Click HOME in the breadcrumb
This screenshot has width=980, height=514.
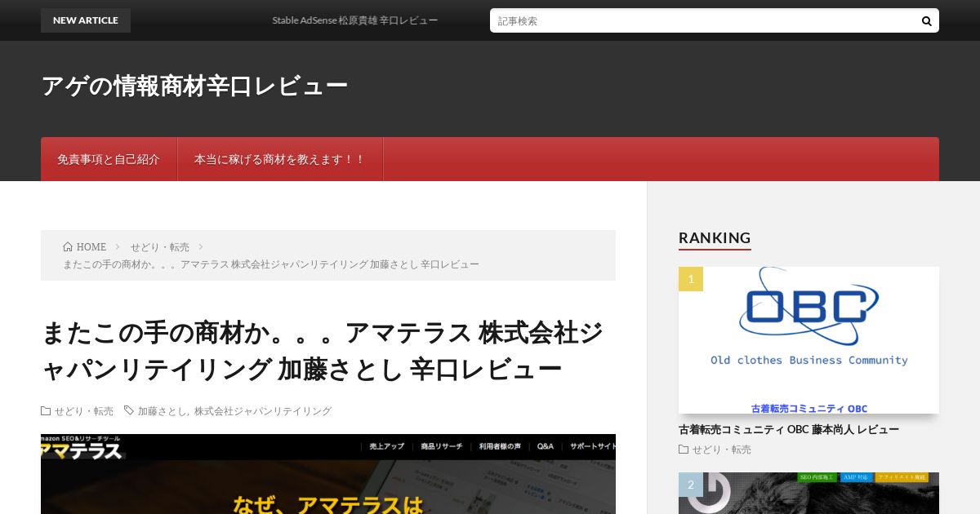(91, 246)
